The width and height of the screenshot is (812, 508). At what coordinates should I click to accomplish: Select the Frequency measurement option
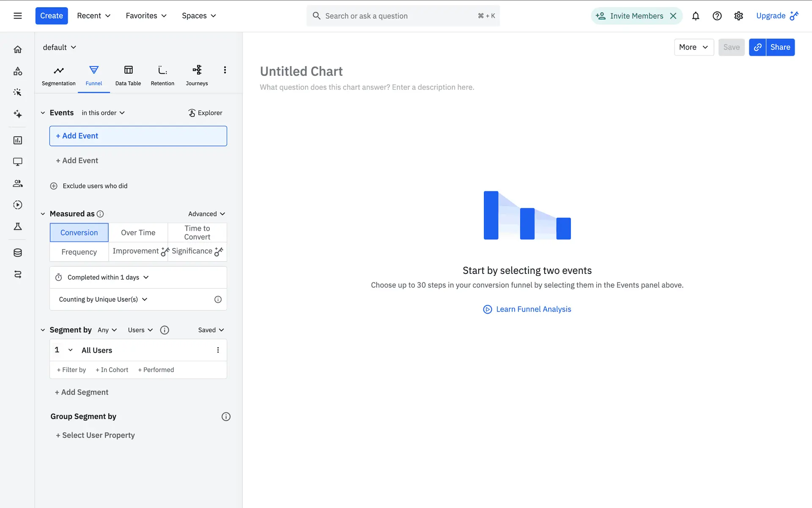coord(79,252)
